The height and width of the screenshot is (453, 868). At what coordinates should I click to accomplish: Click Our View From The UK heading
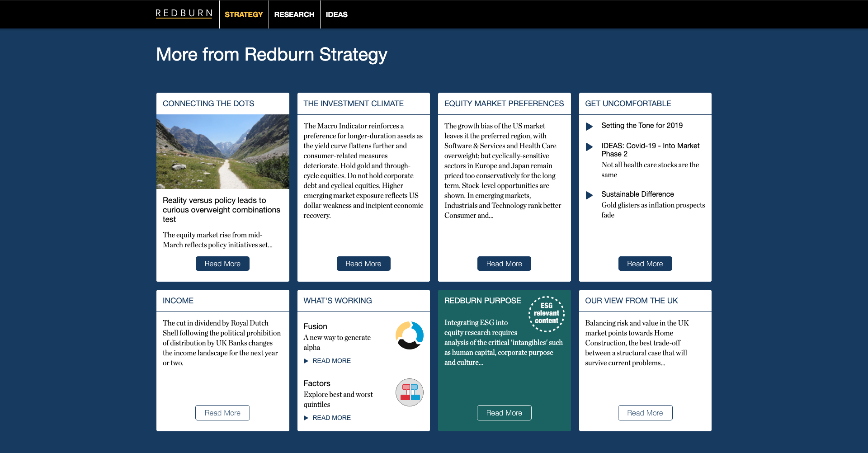click(x=632, y=301)
